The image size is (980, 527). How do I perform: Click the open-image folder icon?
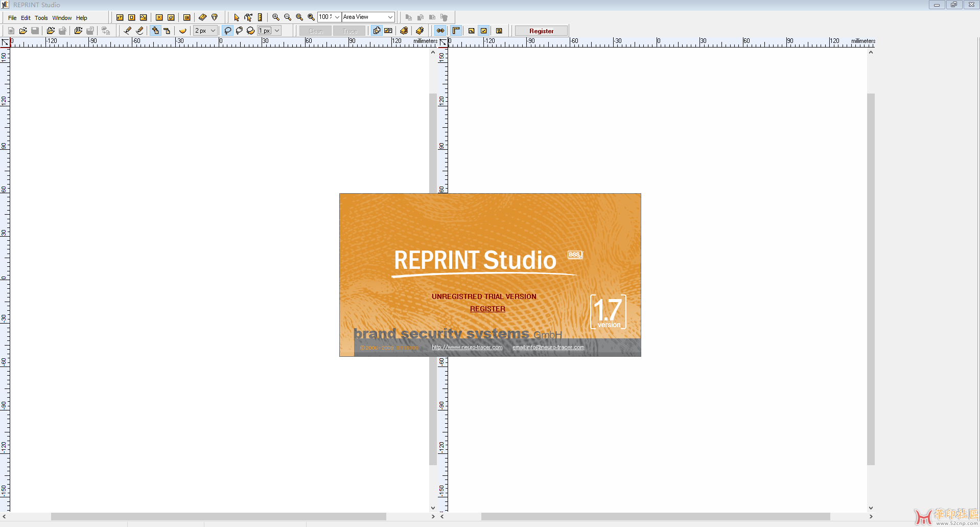(x=51, y=31)
